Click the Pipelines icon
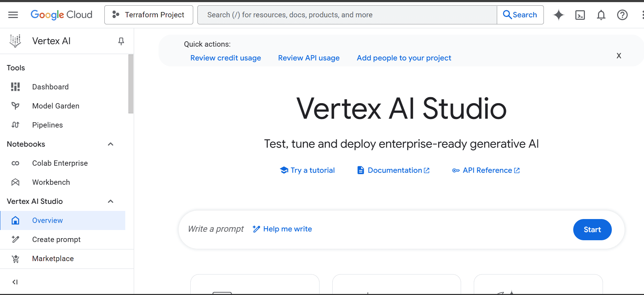This screenshot has height=295, width=644. (x=15, y=125)
